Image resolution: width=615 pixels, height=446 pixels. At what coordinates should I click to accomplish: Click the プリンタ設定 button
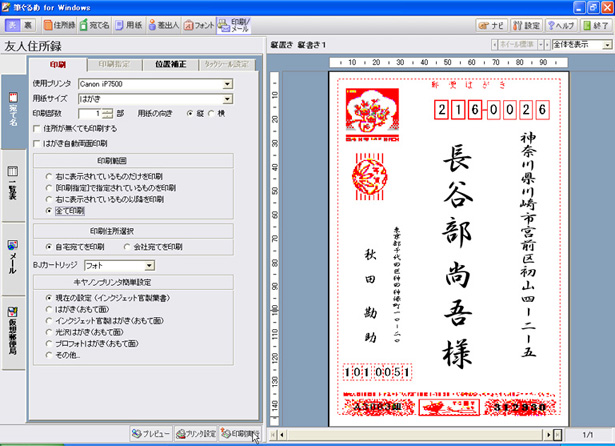point(196,435)
